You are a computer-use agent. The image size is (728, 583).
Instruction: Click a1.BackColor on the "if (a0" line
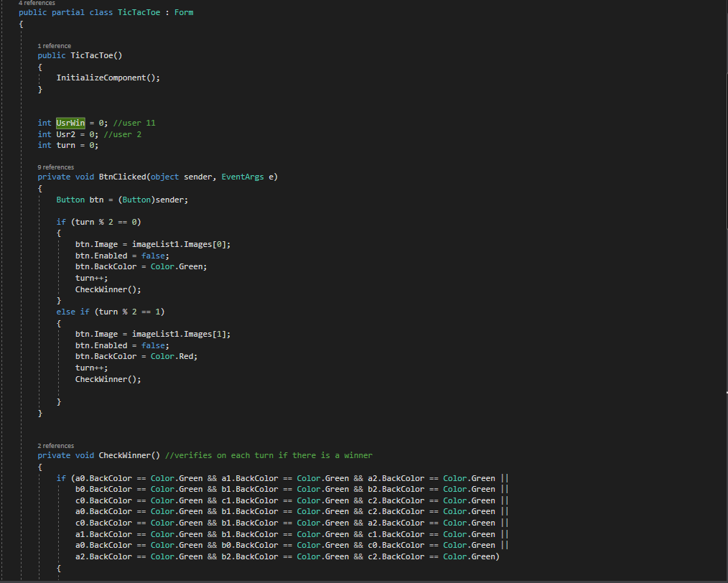tap(250, 478)
